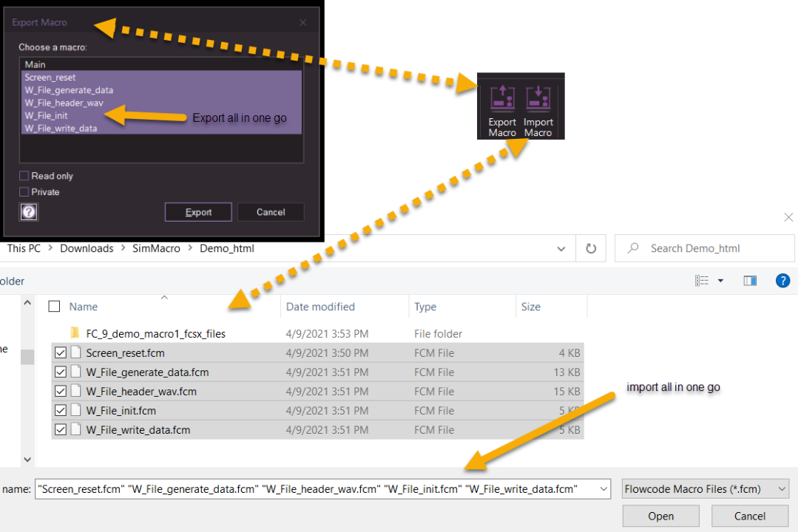This screenshot has width=798, height=532.
Task: Open help in Export Macro dialog
Action: (x=29, y=212)
